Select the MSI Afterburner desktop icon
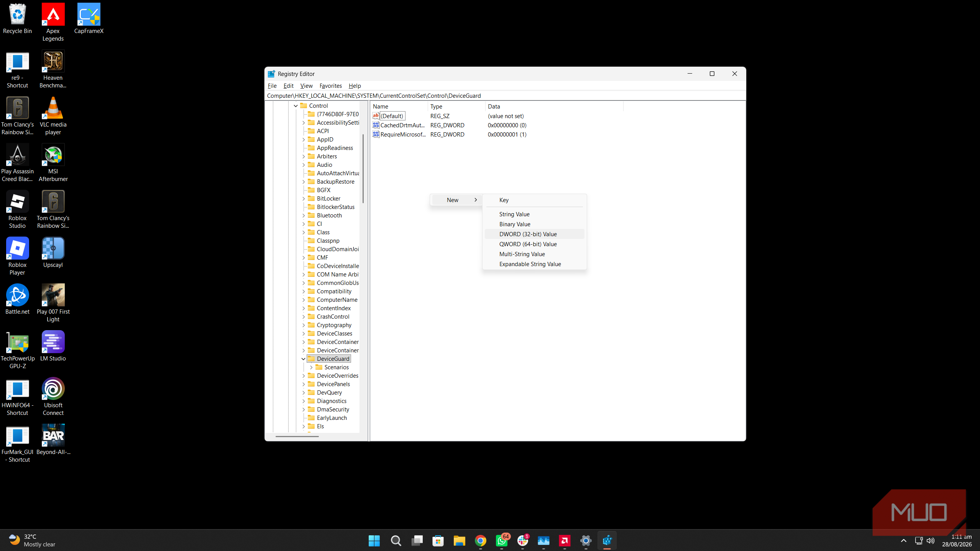This screenshot has width=980, height=551. click(53, 163)
